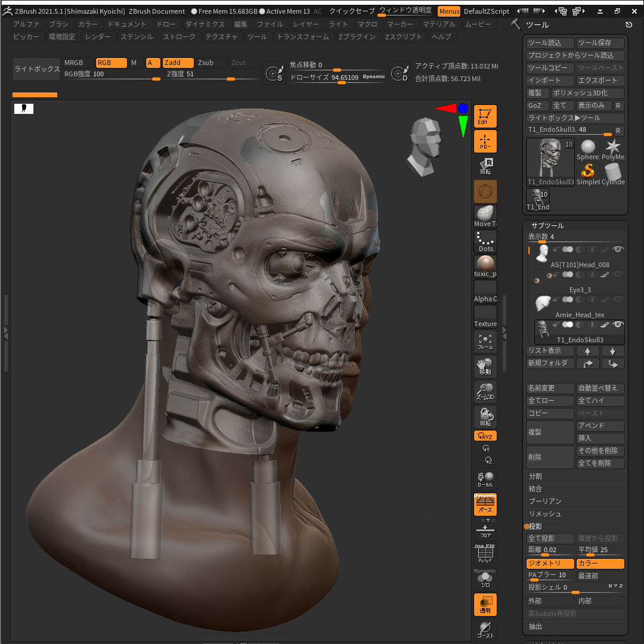This screenshot has width=644, height=644.
Task: Click the LightBox (ライトボックス) button
Action: pos(36,69)
